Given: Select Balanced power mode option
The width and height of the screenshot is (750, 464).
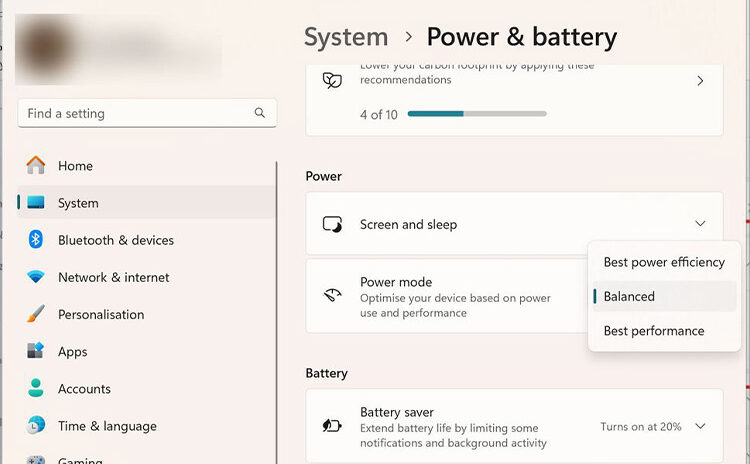Looking at the screenshot, I should point(664,297).
